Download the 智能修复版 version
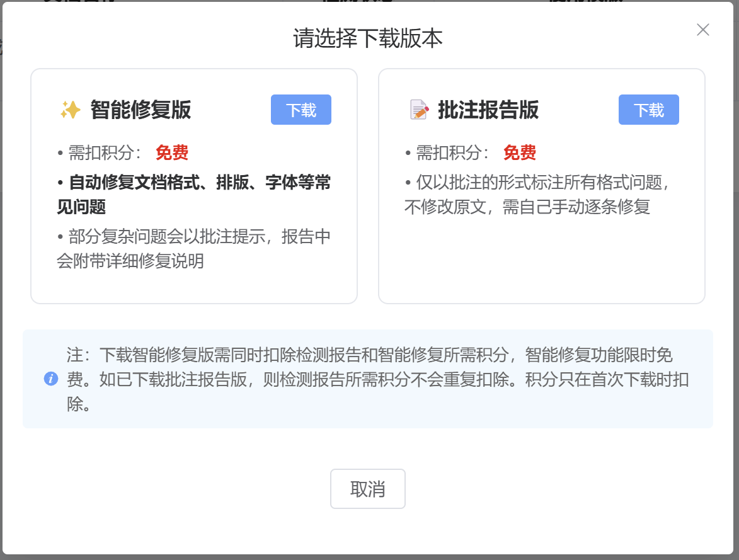The image size is (739, 560). pyautogui.click(x=301, y=110)
